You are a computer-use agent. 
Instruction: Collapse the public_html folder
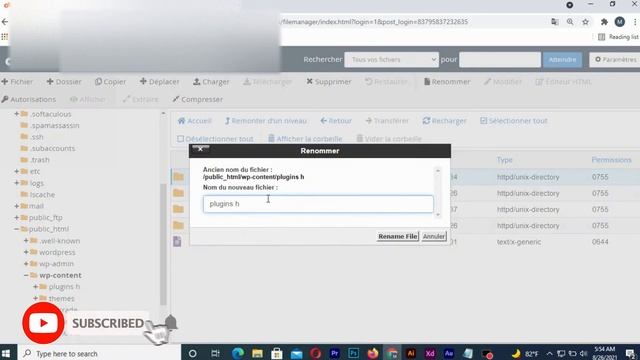(x=17, y=229)
